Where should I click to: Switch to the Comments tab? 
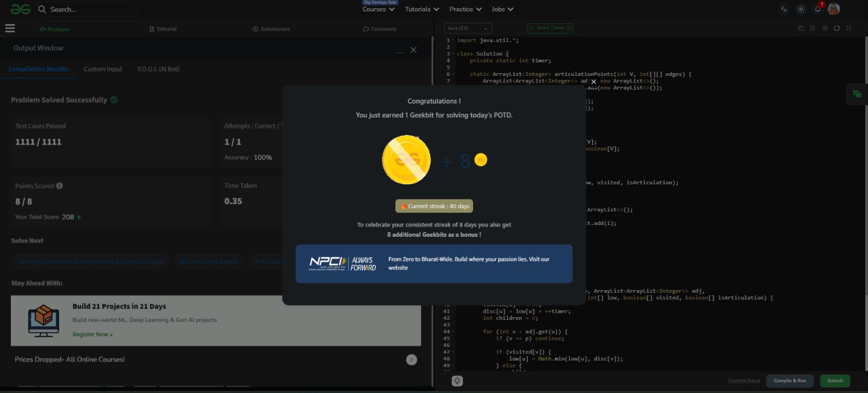pyautogui.click(x=380, y=29)
